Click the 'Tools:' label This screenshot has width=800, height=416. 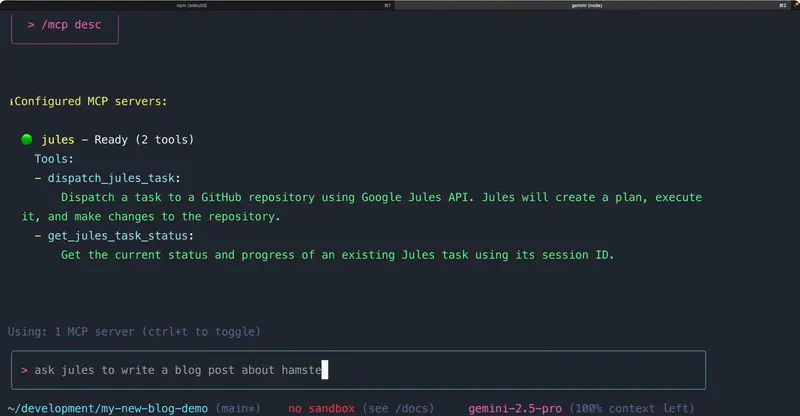54,159
